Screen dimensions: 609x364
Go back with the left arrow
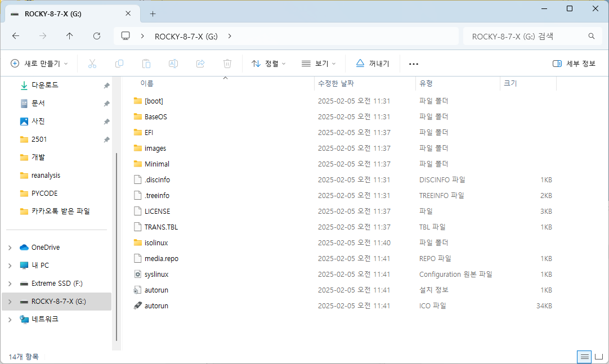point(16,36)
